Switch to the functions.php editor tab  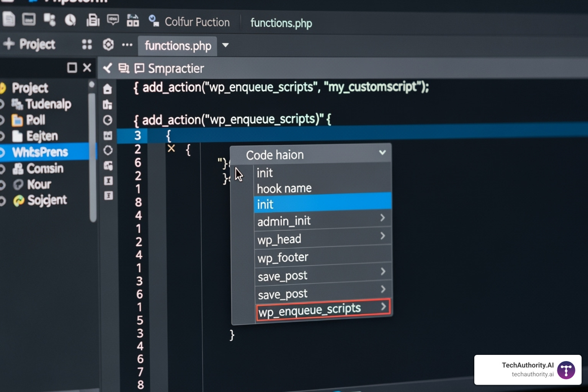point(177,46)
